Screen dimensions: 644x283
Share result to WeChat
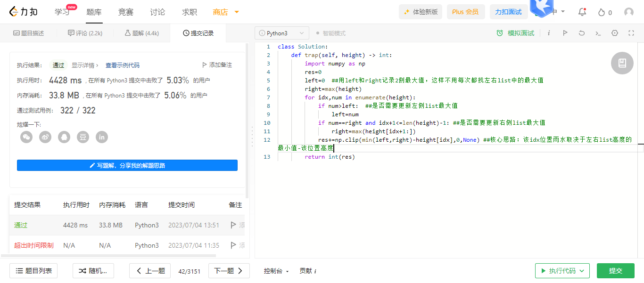[26, 137]
